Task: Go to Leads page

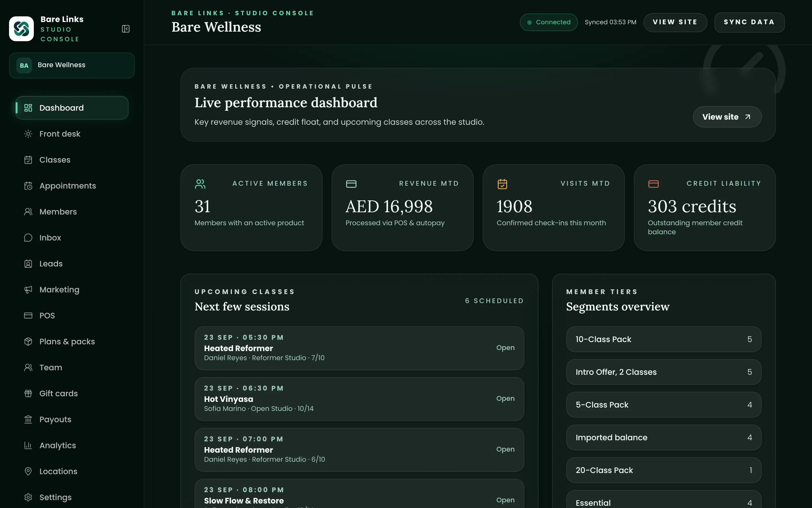Action: [x=72, y=264]
